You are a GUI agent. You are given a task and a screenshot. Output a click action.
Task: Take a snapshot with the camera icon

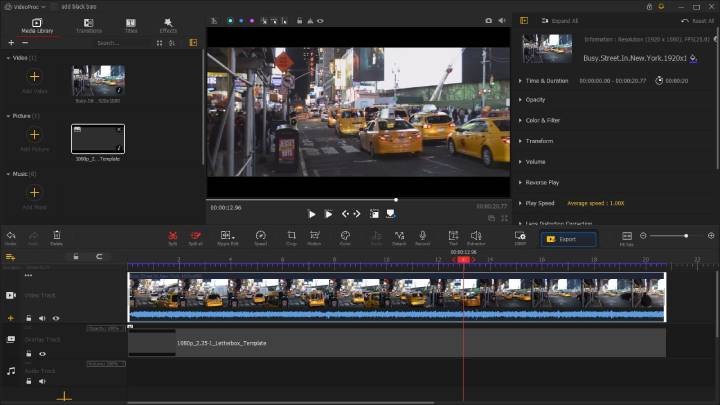tap(488, 20)
